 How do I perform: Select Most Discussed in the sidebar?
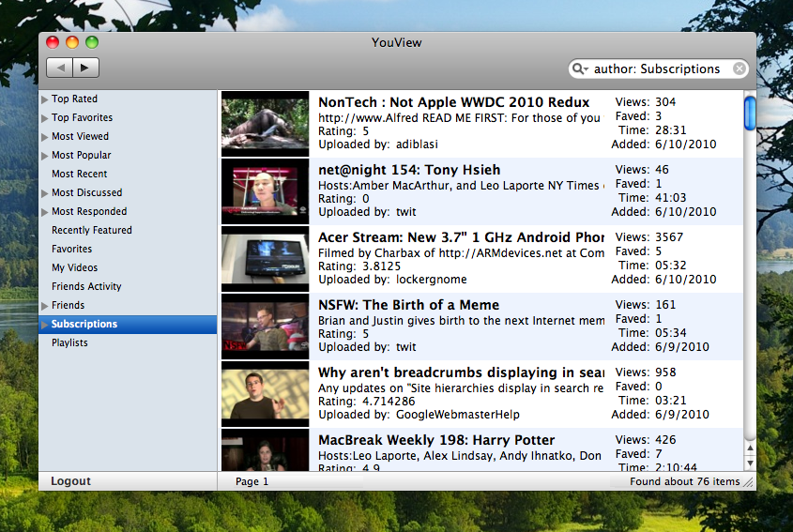[86, 192]
